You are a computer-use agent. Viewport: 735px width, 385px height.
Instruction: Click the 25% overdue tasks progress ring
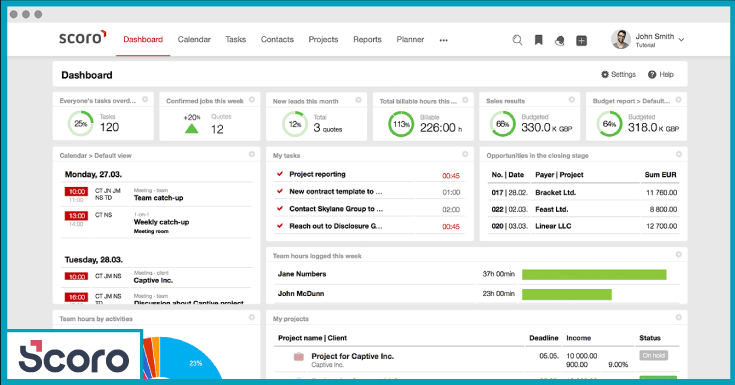point(81,124)
